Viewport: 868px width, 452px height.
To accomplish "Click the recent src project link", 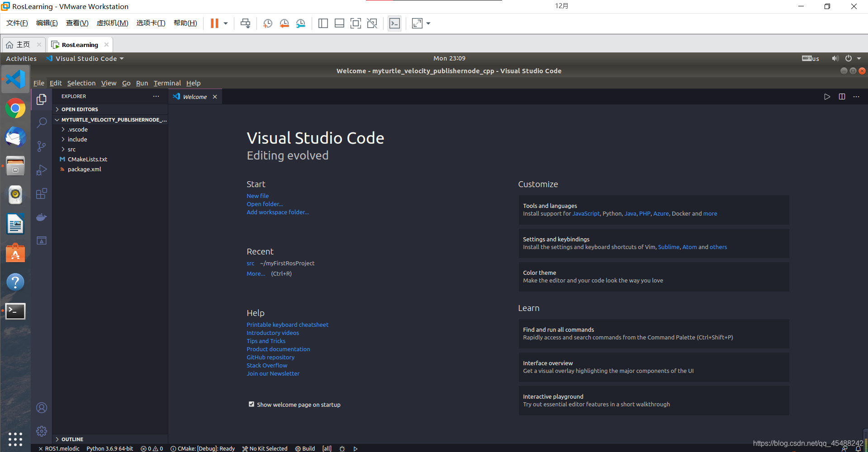I will coord(251,263).
